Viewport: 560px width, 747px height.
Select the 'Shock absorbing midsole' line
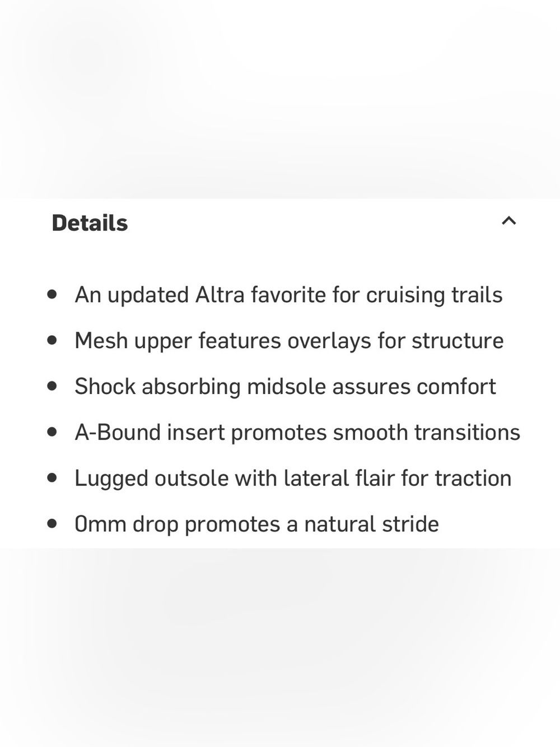[x=285, y=387]
